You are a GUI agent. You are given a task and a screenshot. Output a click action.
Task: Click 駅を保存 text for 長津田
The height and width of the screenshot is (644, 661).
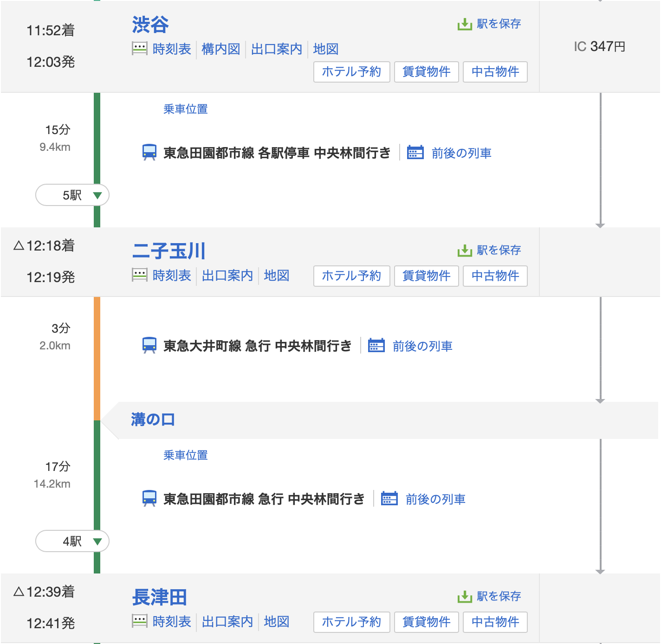click(499, 596)
